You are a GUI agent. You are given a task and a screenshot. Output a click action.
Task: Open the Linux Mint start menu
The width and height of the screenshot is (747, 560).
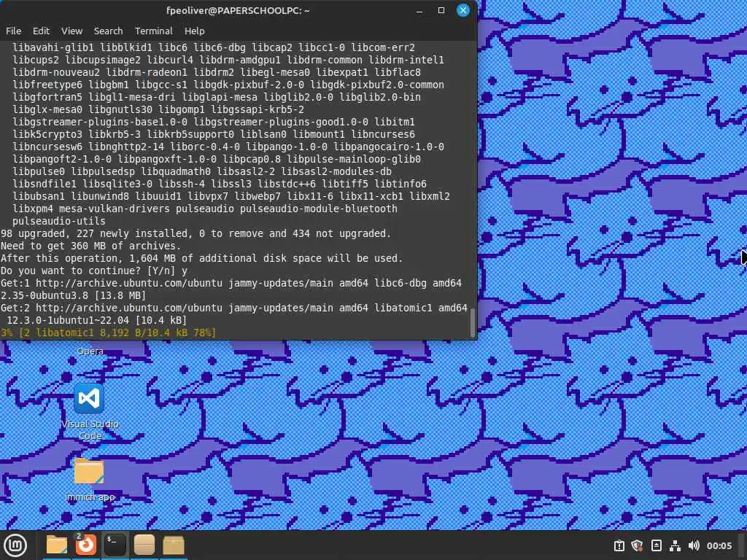(x=15, y=545)
